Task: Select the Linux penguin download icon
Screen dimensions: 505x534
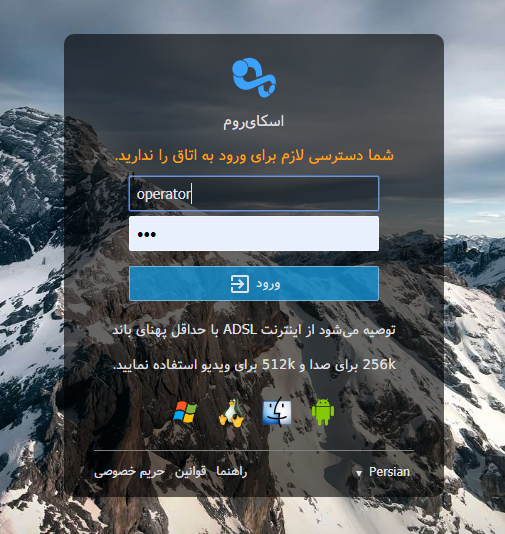Action: click(231, 412)
